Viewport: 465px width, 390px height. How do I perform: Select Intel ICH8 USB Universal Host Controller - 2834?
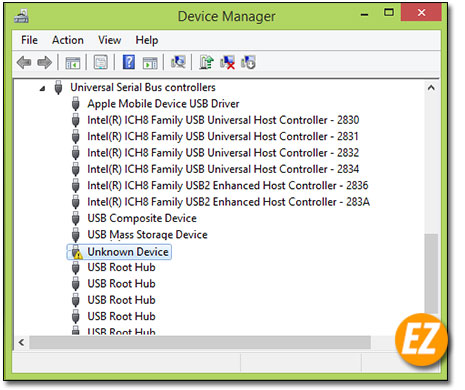223,169
